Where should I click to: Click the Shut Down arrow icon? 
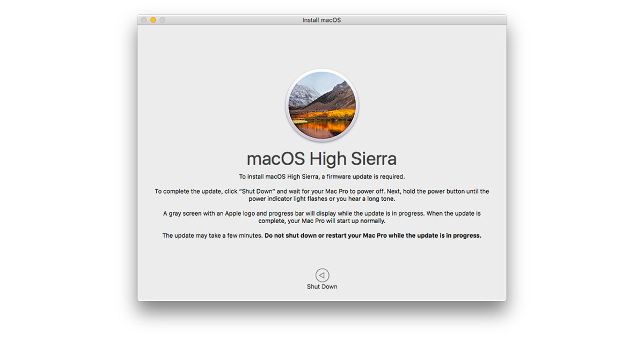(x=322, y=275)
